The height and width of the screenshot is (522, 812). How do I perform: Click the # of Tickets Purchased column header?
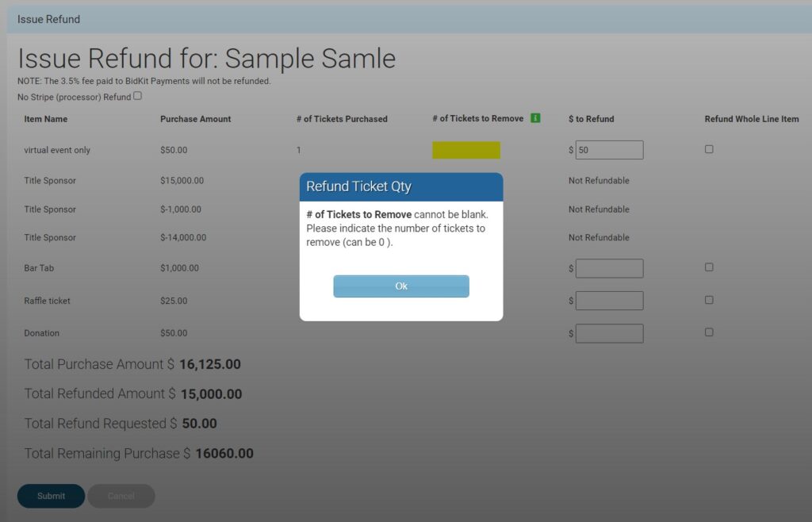[x=342, y=119]
